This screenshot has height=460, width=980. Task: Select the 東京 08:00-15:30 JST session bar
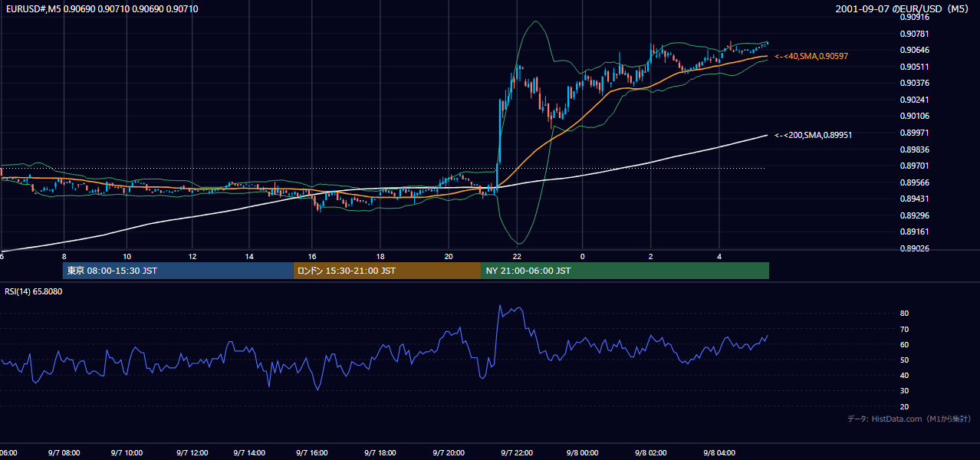[x=178, y=271]
